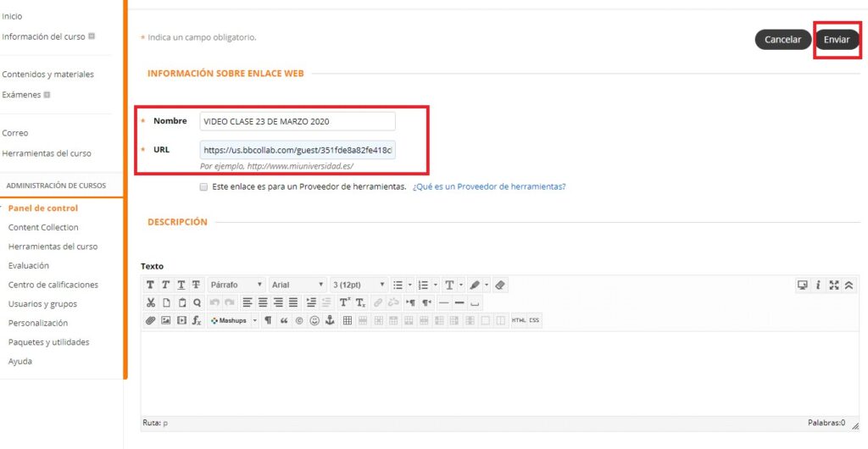The width and height of the screenshot is (868, 449).
Task: Click the eraser remove formatting icon
Action: [500, 285]
